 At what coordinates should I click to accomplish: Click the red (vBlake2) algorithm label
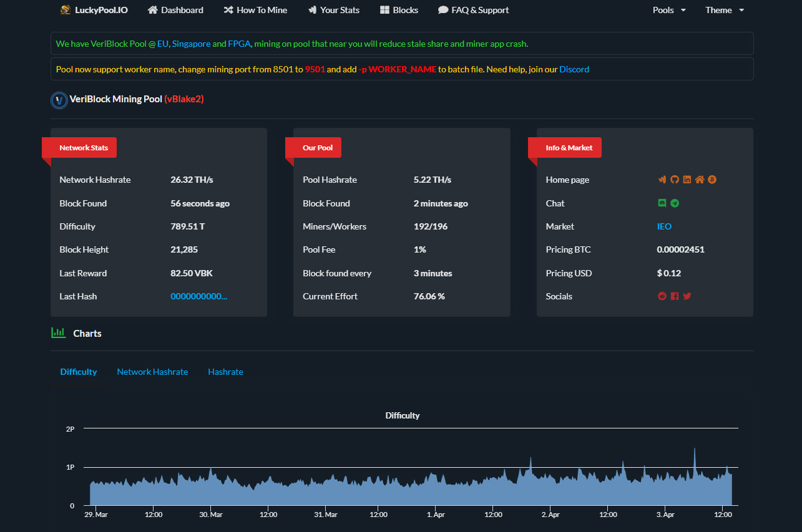[x=184, y=99]
